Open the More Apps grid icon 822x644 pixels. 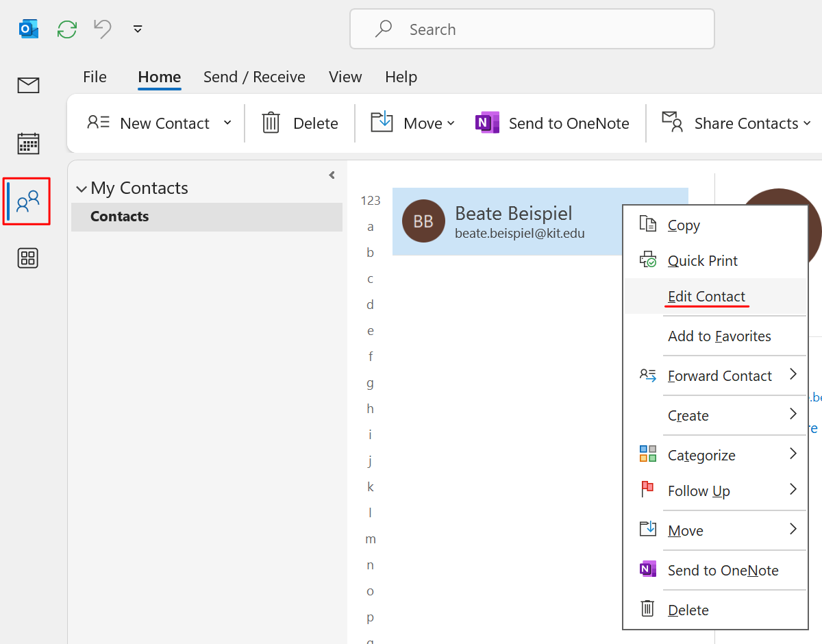click(x=28, y=258)
